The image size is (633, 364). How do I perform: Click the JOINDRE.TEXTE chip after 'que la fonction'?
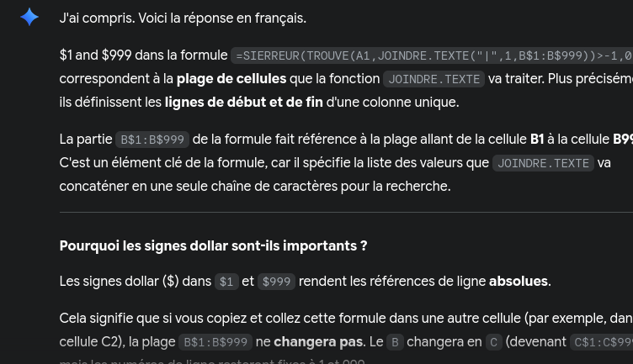(434, 79)
